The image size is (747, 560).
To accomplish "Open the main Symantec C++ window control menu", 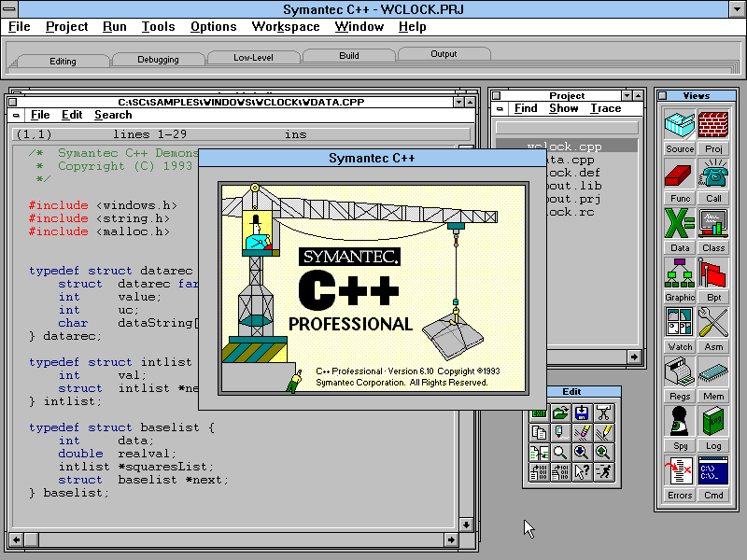I will pos(9,8).
